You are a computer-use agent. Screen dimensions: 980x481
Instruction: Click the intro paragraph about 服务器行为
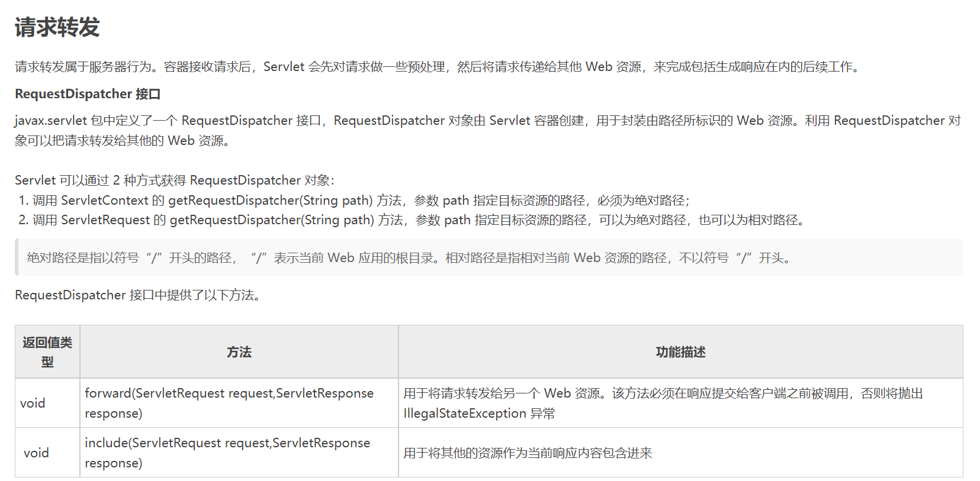tap(437, 67)
